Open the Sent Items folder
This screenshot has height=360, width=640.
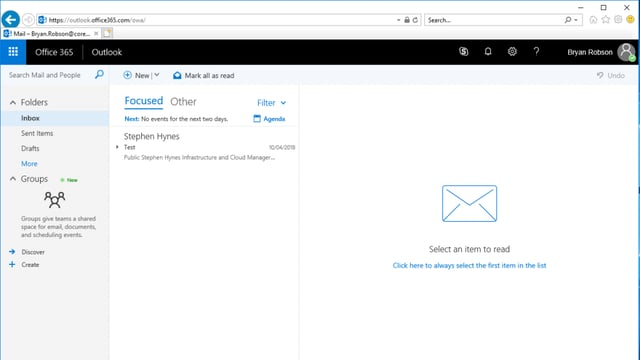coord(37,133)
